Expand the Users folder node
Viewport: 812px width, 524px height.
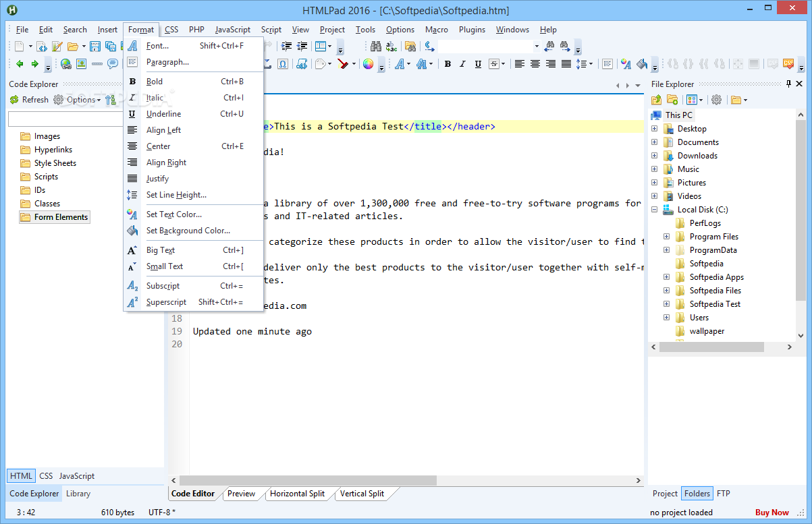[666, 318]
